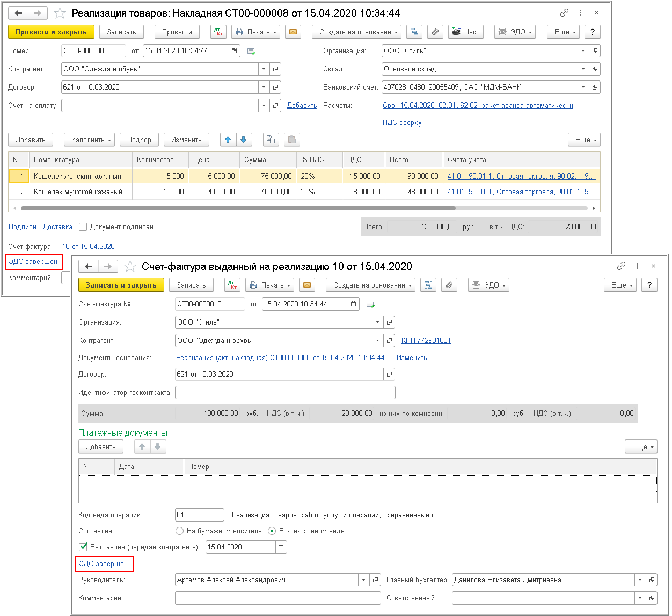Move row down with blue down arrow
672x616 pixels.
coord(244,140)
